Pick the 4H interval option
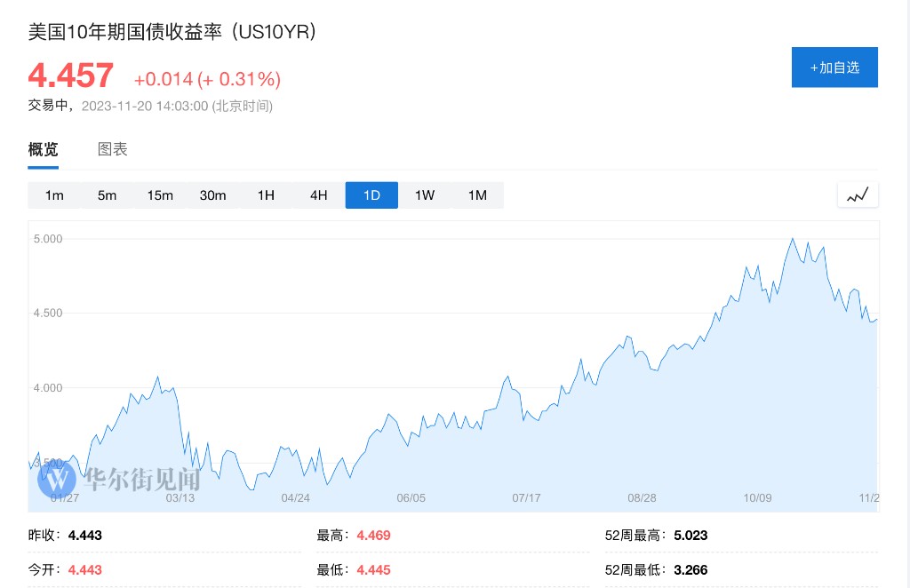 318,195
